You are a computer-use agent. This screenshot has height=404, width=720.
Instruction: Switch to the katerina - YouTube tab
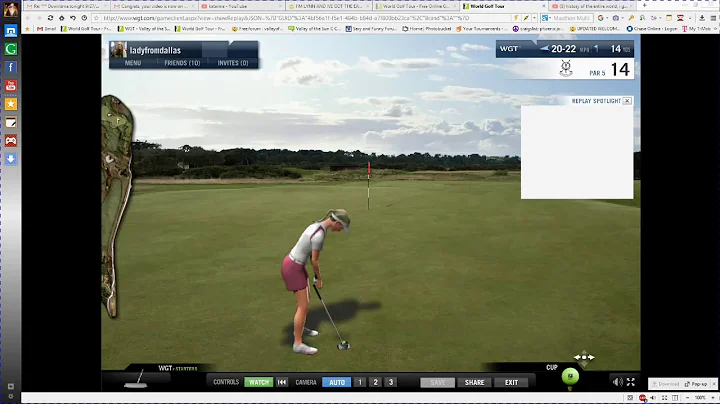pyautogui.click(x=242, y=6)
